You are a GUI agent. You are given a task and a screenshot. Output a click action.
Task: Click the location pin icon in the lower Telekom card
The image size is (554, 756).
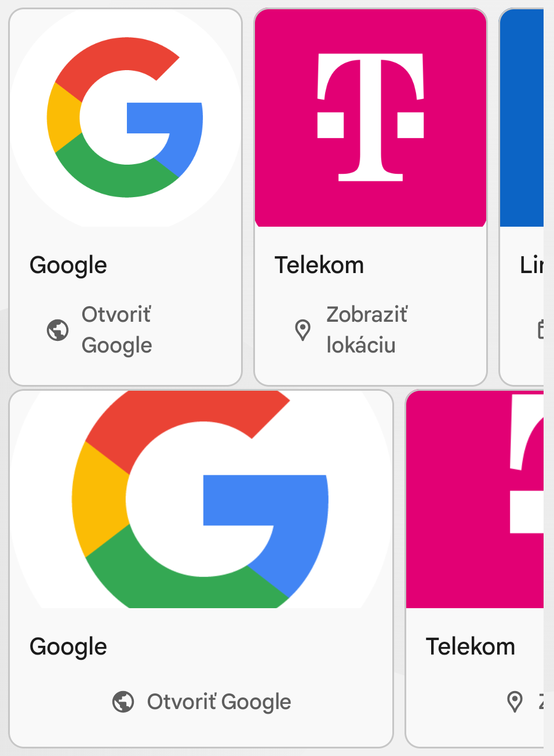514,702
